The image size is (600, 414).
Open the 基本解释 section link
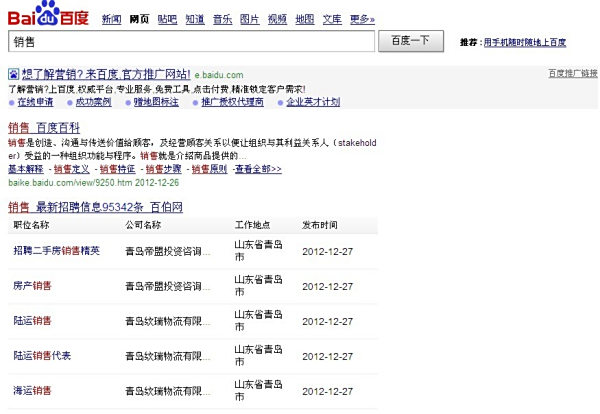(x=26, y=169)
